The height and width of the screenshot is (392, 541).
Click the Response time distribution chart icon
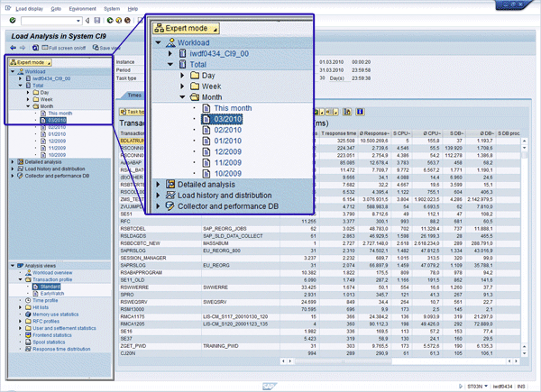[28, 349]
